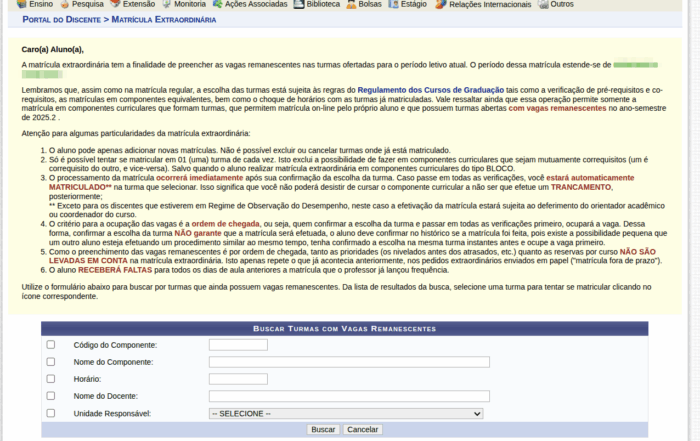The image size is (700, 441).
Task: Tick the Nome do Componente checkbox
Action: coord(51,362)
